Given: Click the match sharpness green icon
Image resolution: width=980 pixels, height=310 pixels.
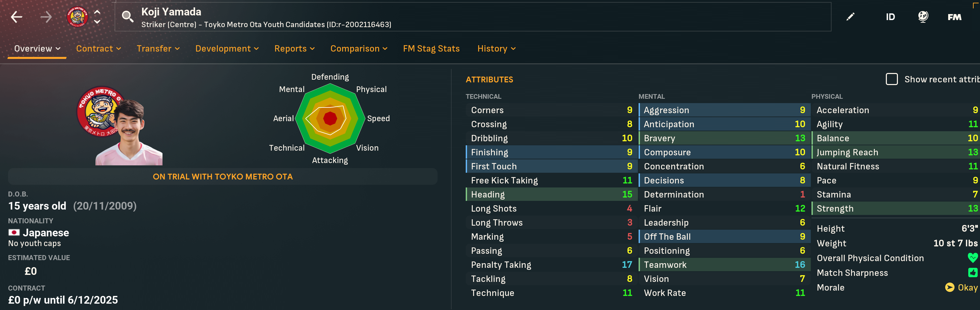Looking at the screenshot, I should (x=973, y=273).
